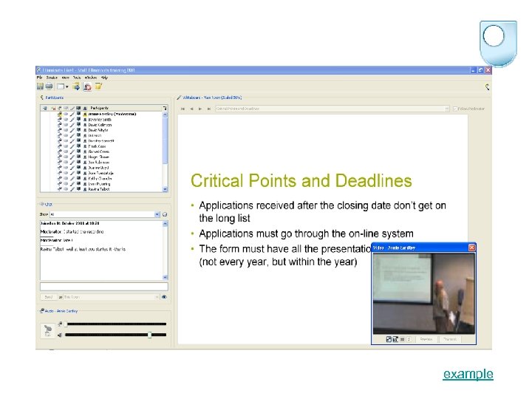The width and height of the screenshot is (532, 399).
Task: Toggle the Follow Moderator checkbox
Action: coord(455,109)
